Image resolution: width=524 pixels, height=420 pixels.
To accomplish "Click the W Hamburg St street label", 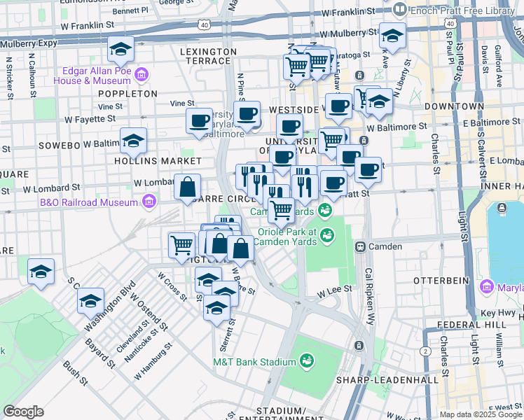I will [153, 361].
